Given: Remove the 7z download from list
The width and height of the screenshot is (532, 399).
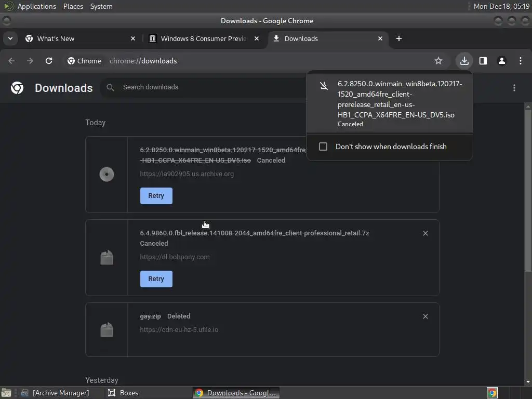Looking at the screenshot, I should 425,233.
